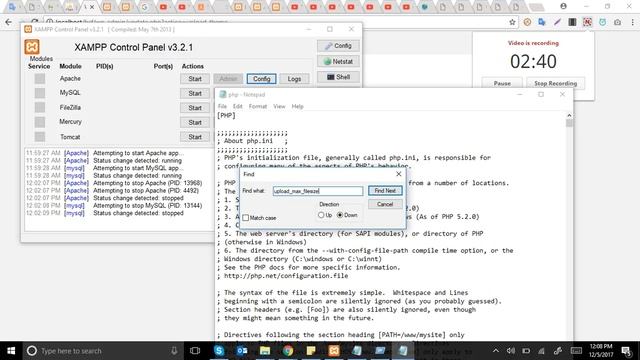Pause the video recording
Screen dimensions: 640x360
point(502,83)
